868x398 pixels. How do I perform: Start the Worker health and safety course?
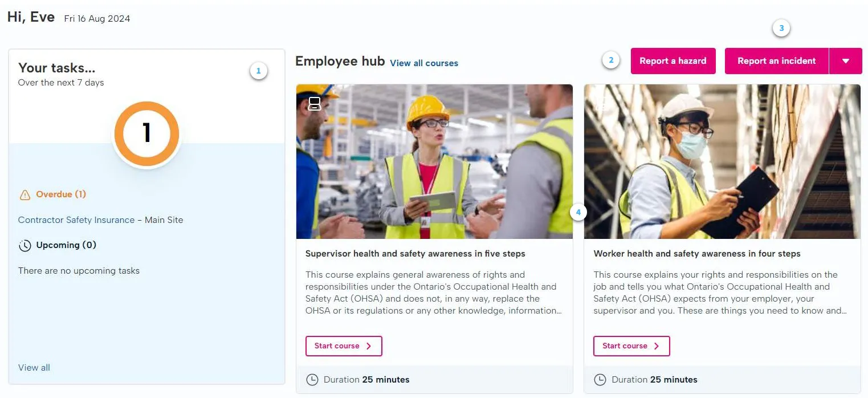pos(631,346)
